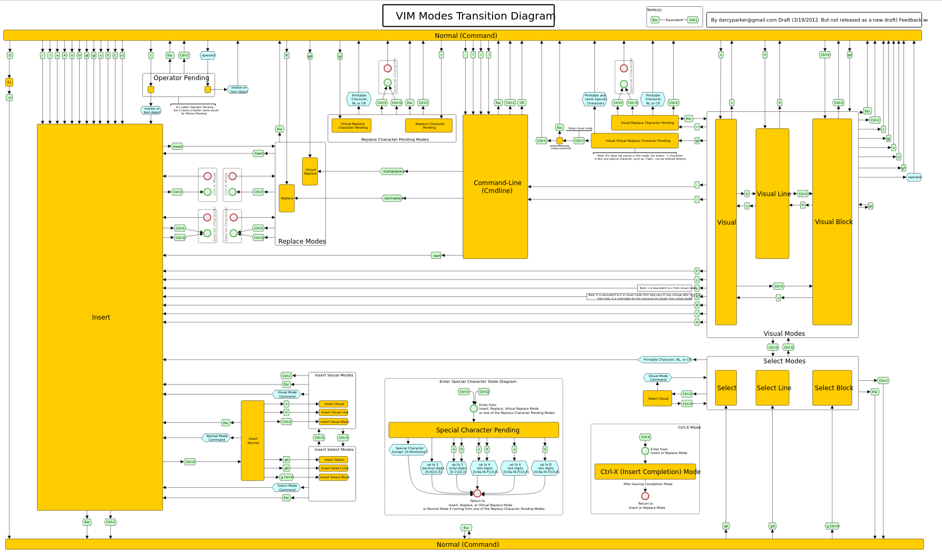Click the :vi command node

coord(9,98)
